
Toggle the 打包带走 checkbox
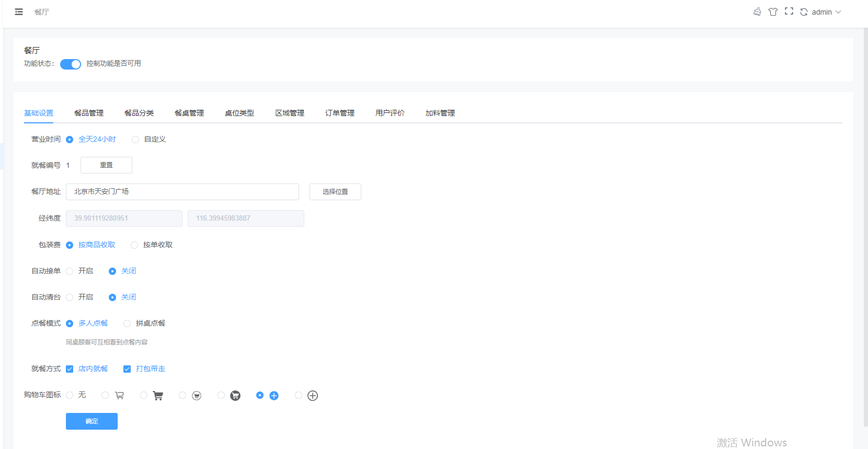[144, 369]
